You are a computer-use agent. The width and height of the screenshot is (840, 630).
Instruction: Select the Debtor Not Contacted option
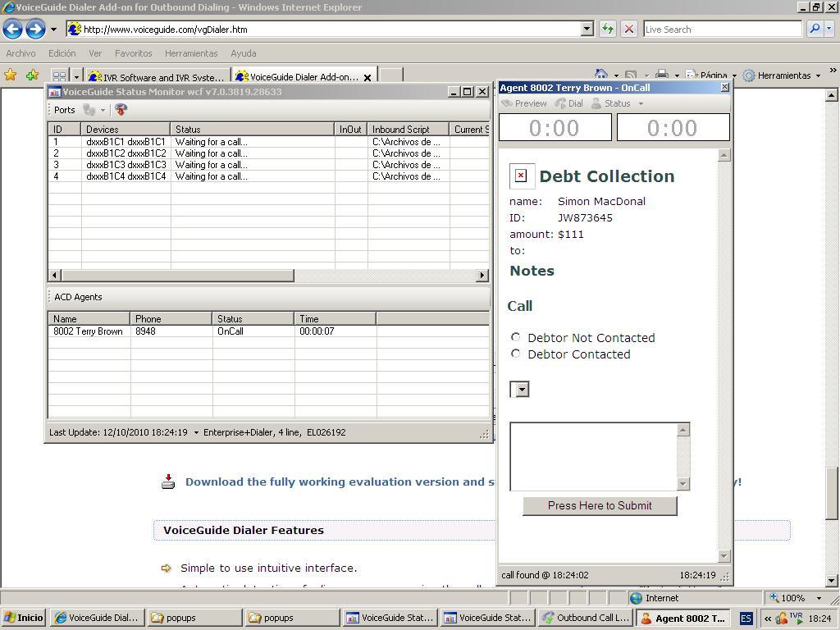pos(515,337)
